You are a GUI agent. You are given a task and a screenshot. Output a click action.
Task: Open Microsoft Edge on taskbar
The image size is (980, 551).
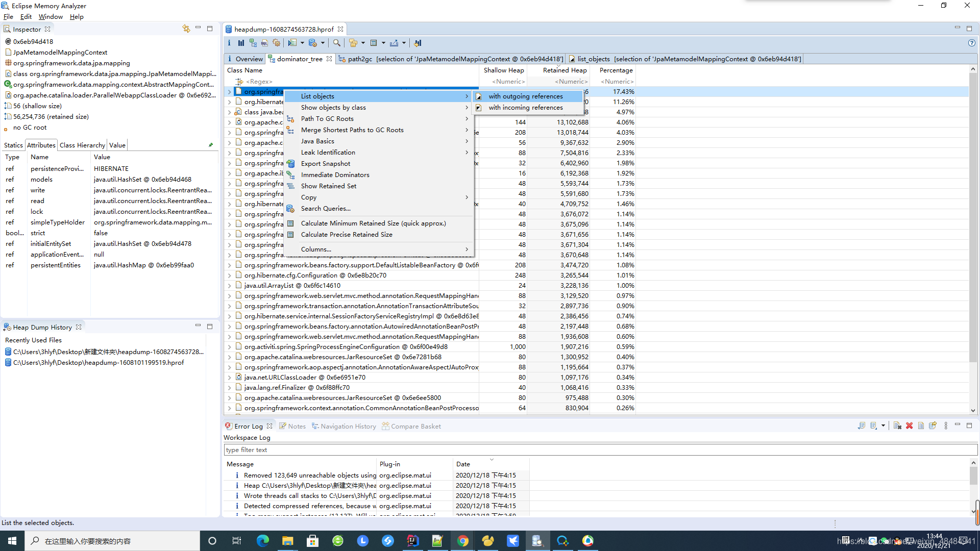(x=263, y=541)
